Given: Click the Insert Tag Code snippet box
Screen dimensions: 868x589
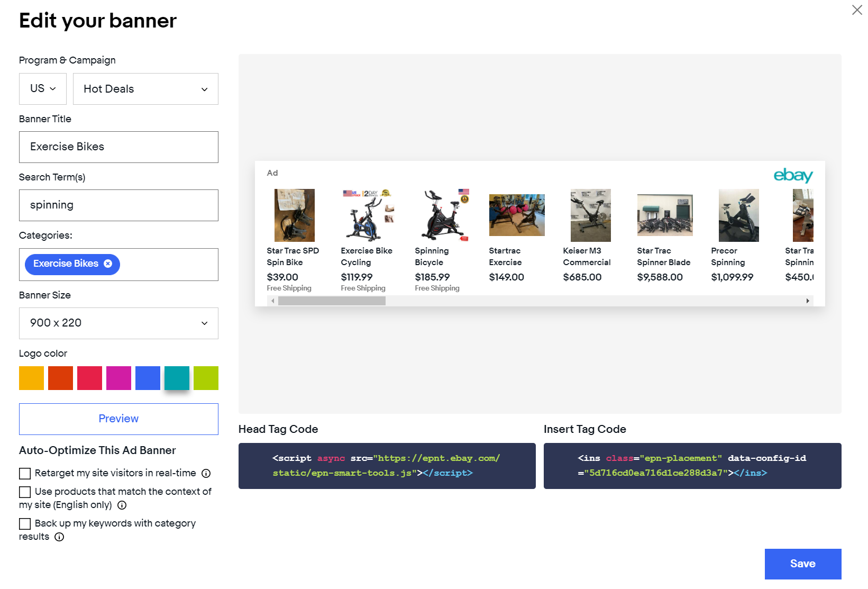Looking at the screenshot, I should [x=692, y=466].
